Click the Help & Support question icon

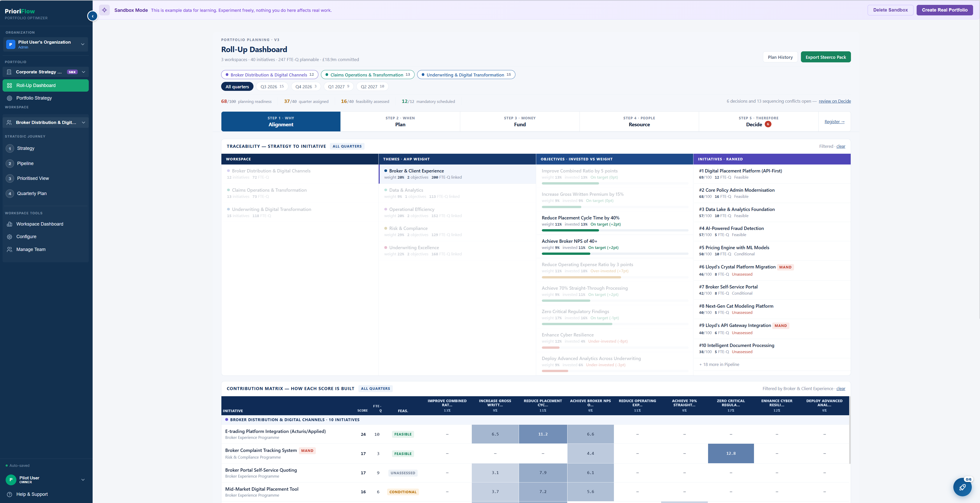pyautogui.click(x=9, y=494)
